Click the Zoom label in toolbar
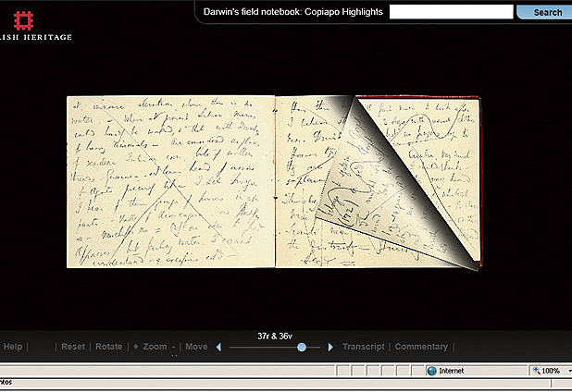The width and height of the screenshot is (572, 392). 155,347
